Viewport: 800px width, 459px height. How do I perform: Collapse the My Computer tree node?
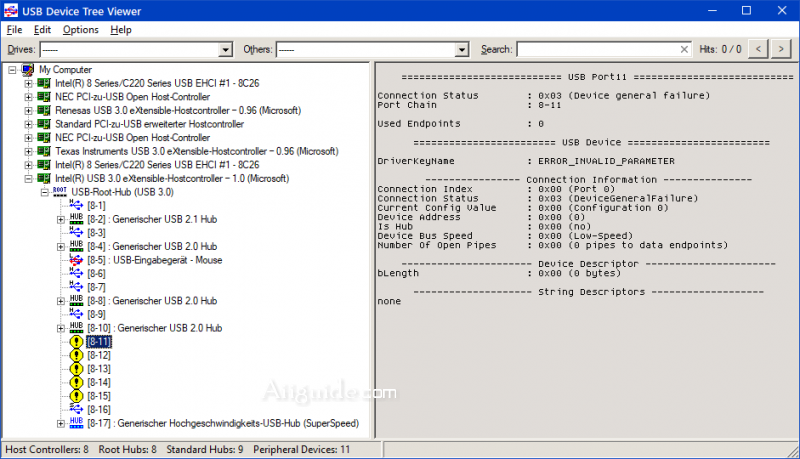click(x=12, y=70)
